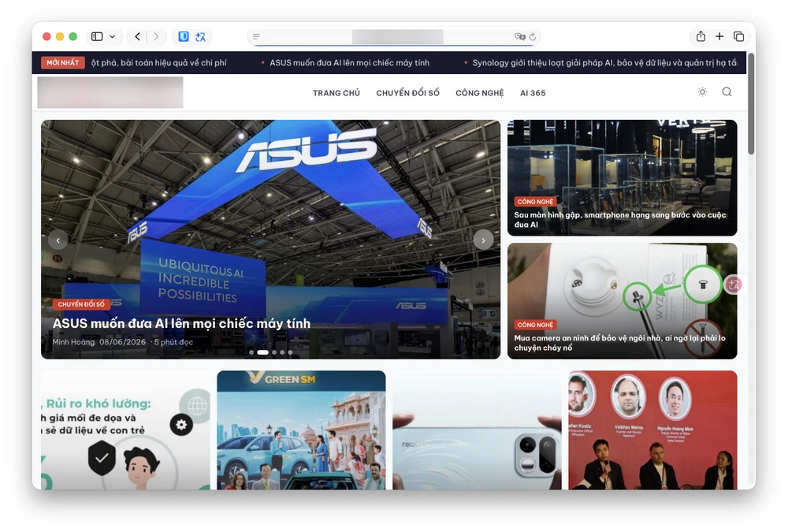Click the CHUYỂN ĐỔI SỐ tag on ASUS slide
The height and width of the screenshot is (532, 788).
[81, 304]
